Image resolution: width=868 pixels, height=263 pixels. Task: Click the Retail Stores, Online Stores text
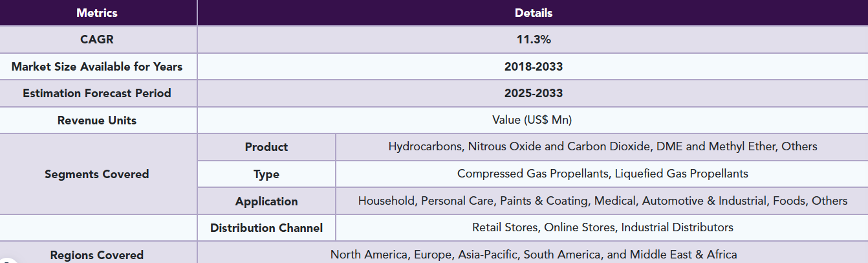coord(603,227)
